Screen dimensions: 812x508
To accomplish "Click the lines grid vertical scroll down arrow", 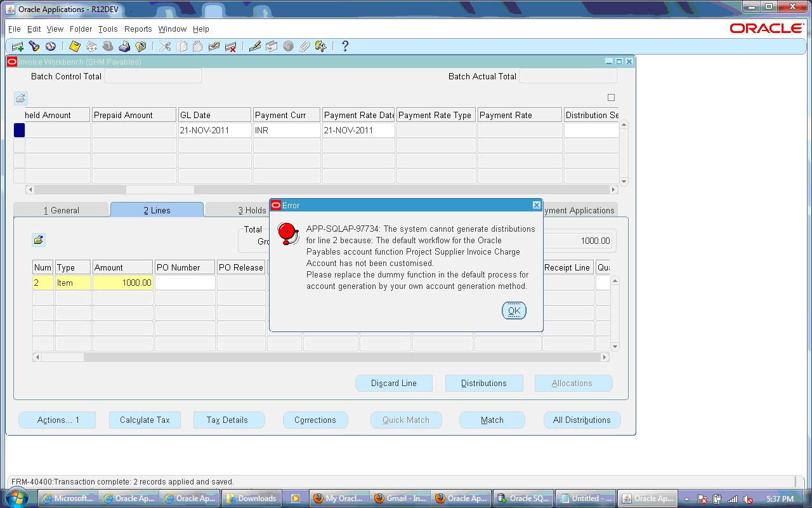I will click(614, 347).
